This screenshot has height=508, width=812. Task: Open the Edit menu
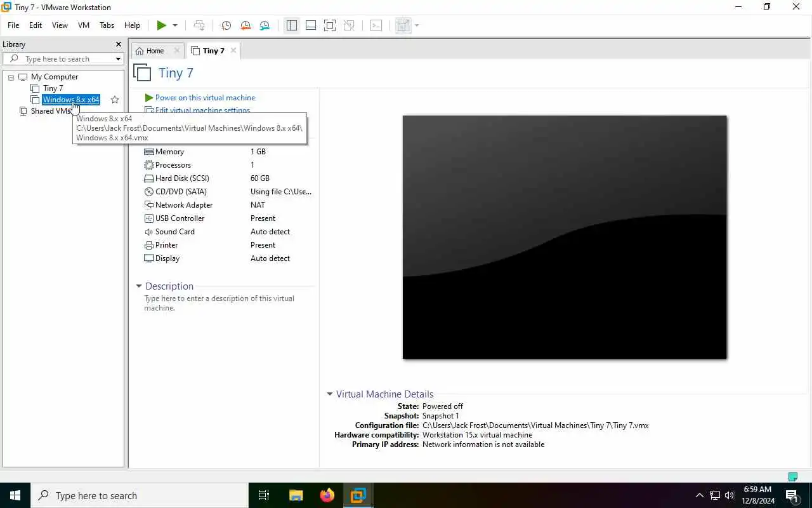[x=36, y=25]
